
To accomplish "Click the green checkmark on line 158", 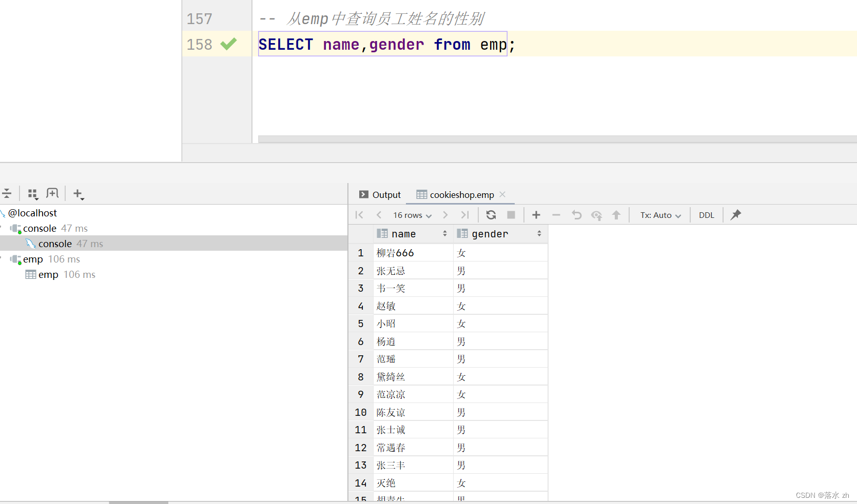I will [x=228, y=44].
